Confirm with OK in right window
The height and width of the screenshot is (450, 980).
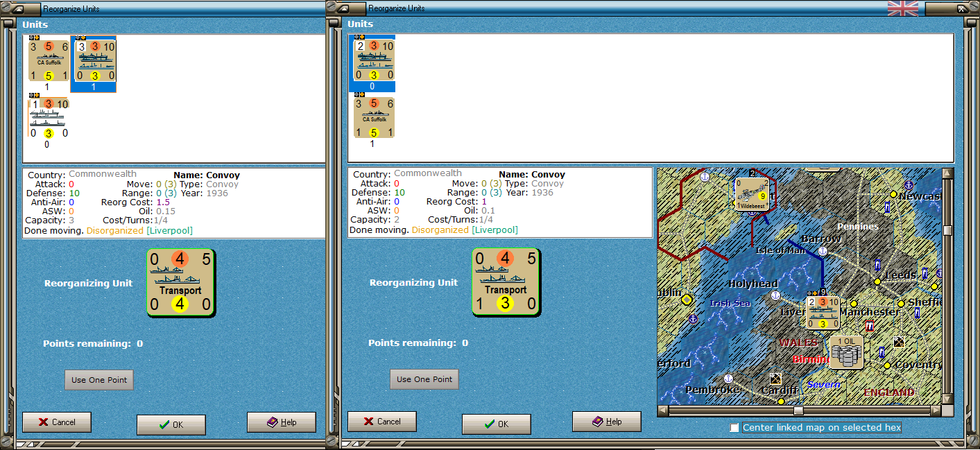tap(497, 424)
